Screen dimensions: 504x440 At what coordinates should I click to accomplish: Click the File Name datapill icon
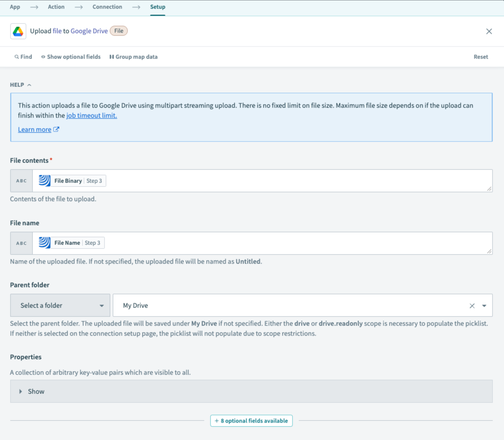click(44, 242)
